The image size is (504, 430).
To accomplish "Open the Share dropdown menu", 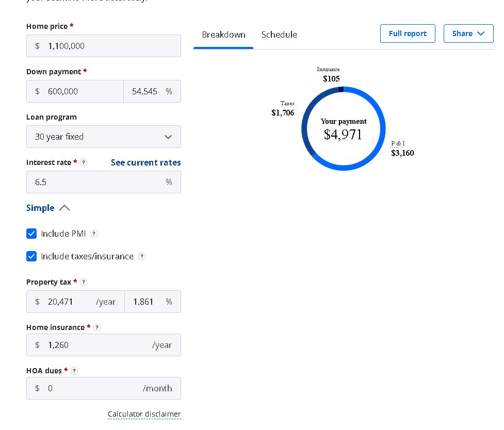I will point(468,34).
